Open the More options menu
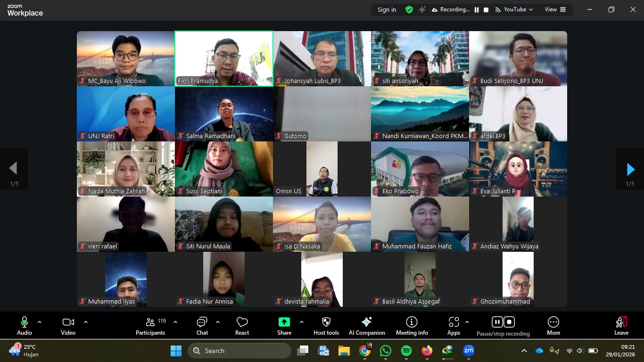The height and width of the screenshot is (362, 644). (x=553, y=326)
